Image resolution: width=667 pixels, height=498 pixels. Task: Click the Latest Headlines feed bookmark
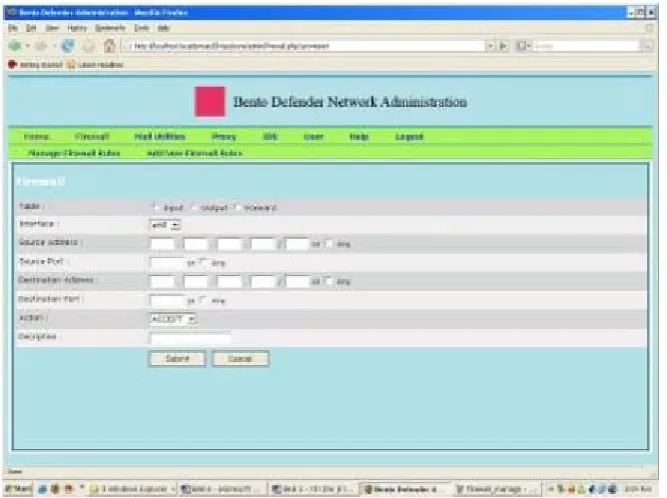coord(95,65)
